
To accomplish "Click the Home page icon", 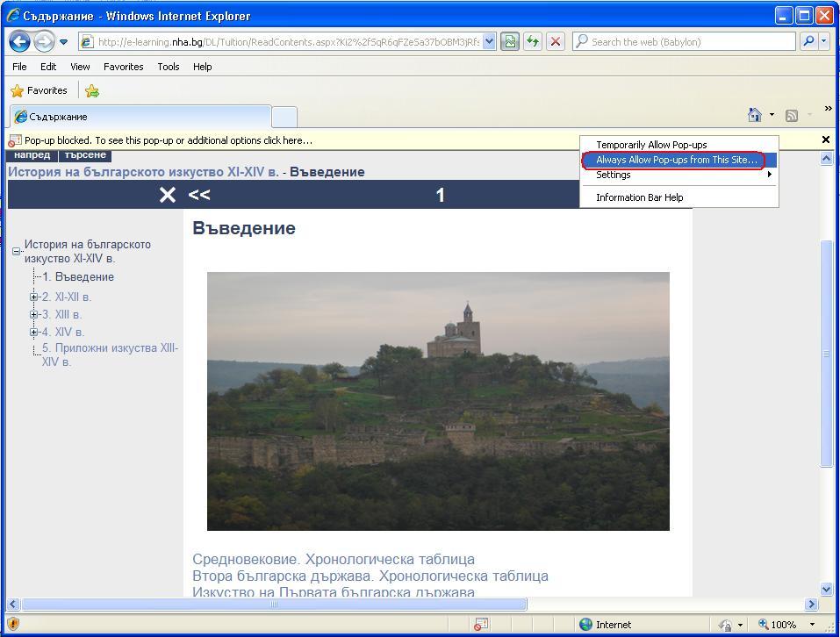I will click(754, 115).
